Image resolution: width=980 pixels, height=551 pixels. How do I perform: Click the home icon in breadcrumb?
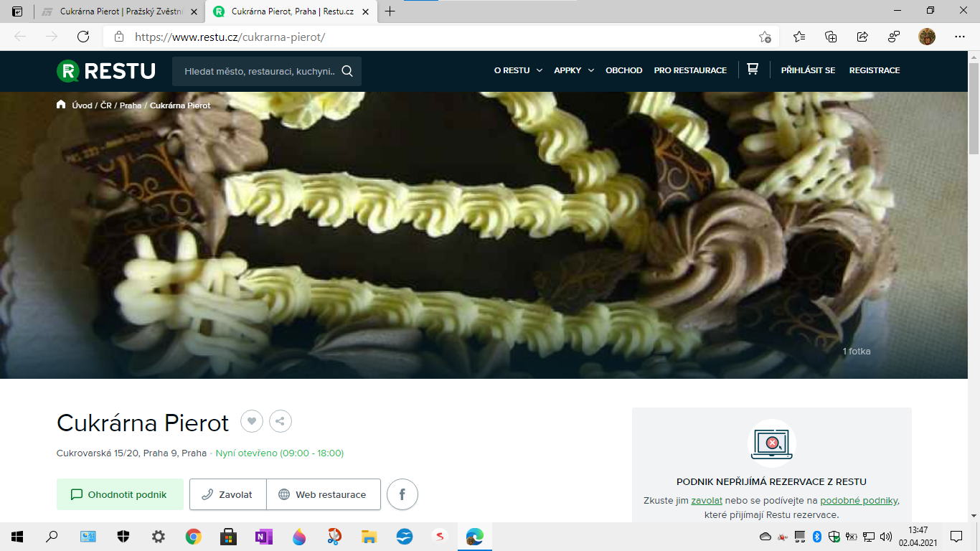(61, 105)
